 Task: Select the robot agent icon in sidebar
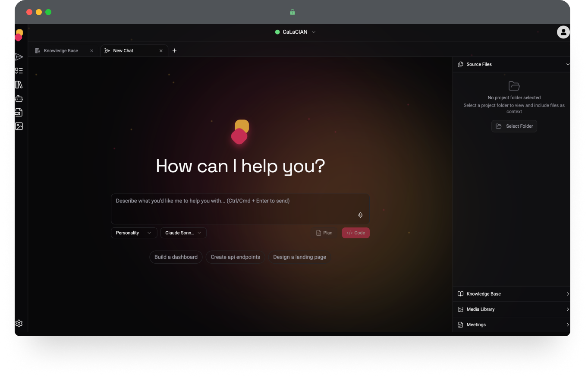click(x=19, y=98)
